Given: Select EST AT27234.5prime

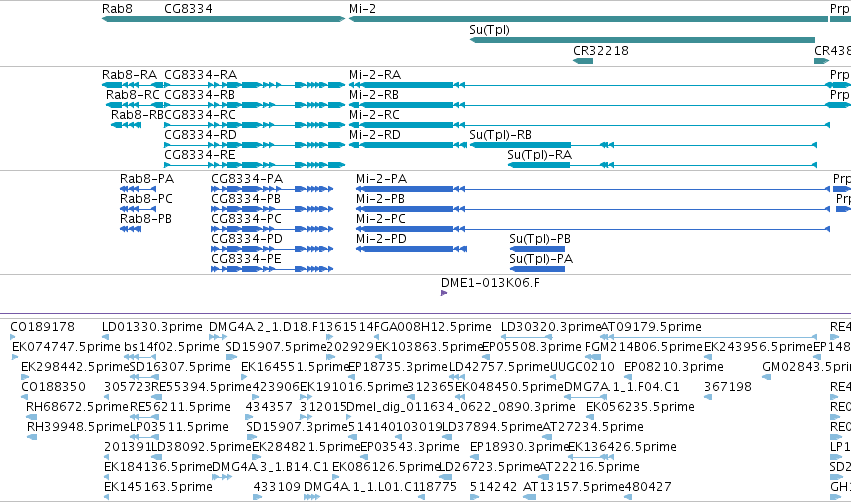Looking at the screenshot, I should [x=593, y=427].
